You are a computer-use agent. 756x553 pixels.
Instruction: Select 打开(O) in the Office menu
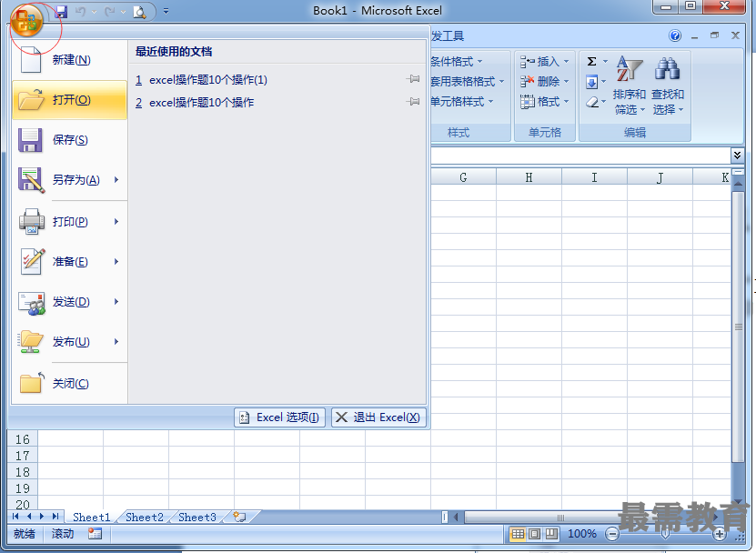69,100
